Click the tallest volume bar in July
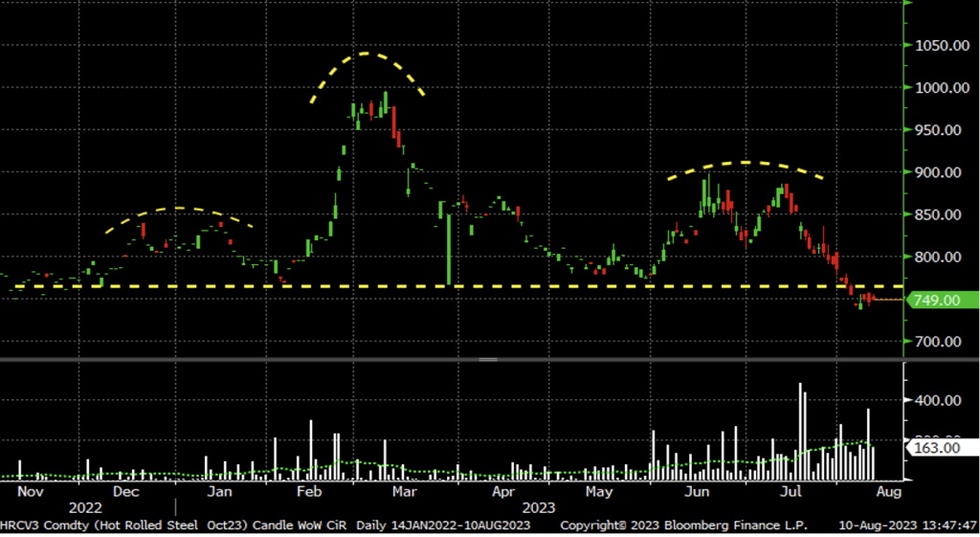 (x=801, y=431)
